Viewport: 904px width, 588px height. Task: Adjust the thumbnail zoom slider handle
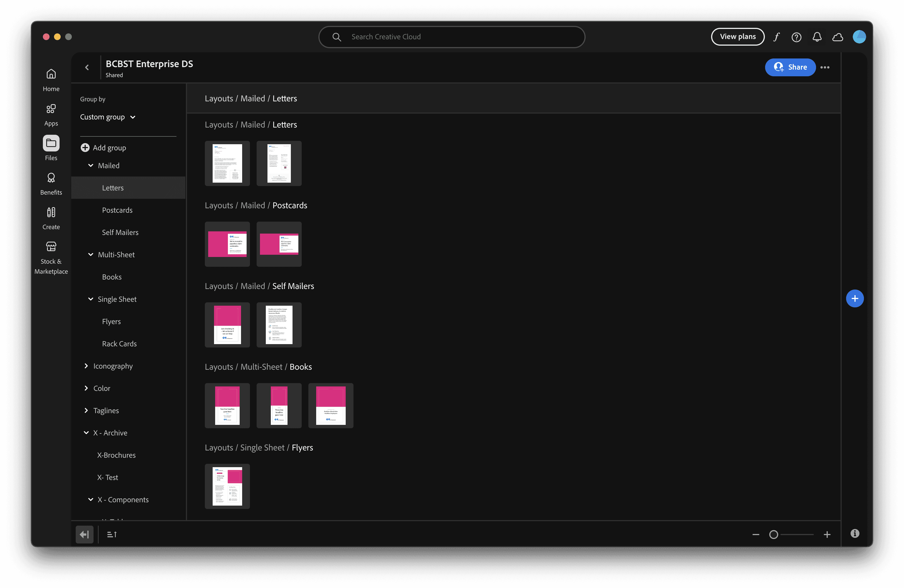pos(773,535)
